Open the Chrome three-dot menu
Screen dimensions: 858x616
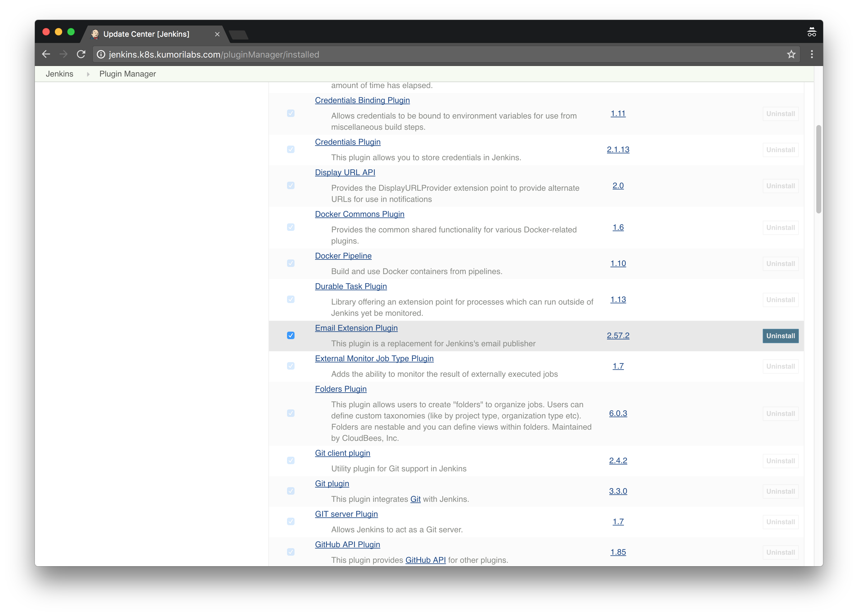click(x=812, y=54)
